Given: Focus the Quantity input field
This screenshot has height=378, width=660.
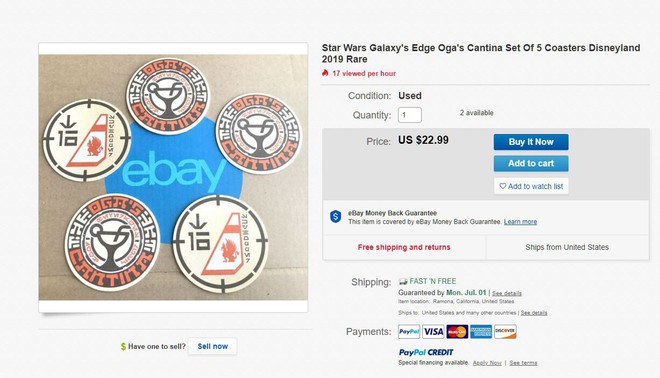Looking at the screenshot, I should click(x=410, y=115).
